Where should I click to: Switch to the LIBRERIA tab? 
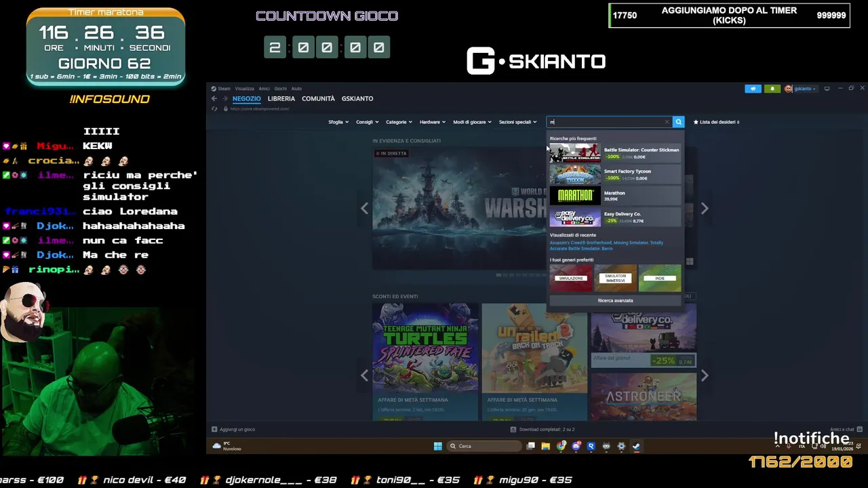pyautogui.click(x=281, y=99)
